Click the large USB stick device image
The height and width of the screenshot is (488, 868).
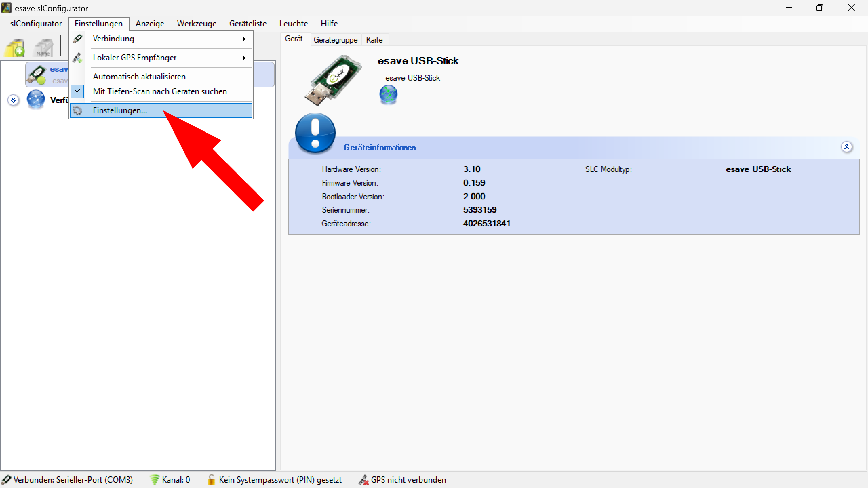(333, 81)
